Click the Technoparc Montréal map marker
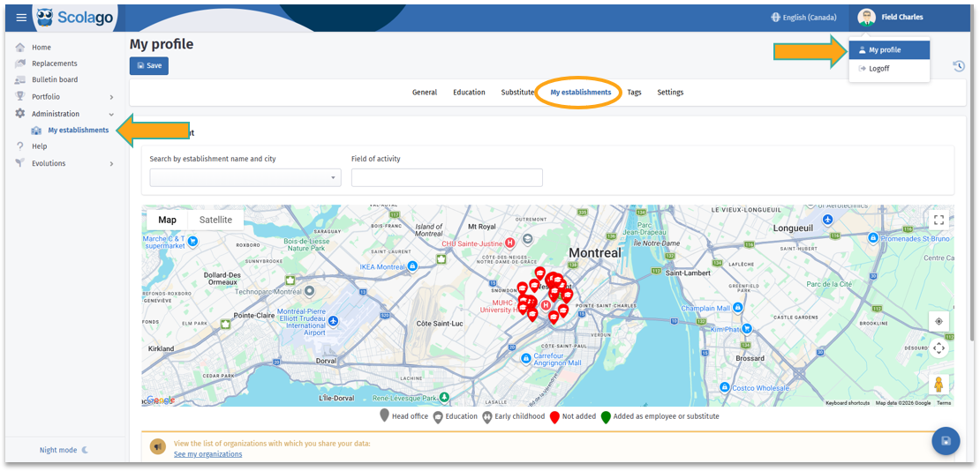The height and width of the screenshot is (471, 980). click(x=308, y=292)
